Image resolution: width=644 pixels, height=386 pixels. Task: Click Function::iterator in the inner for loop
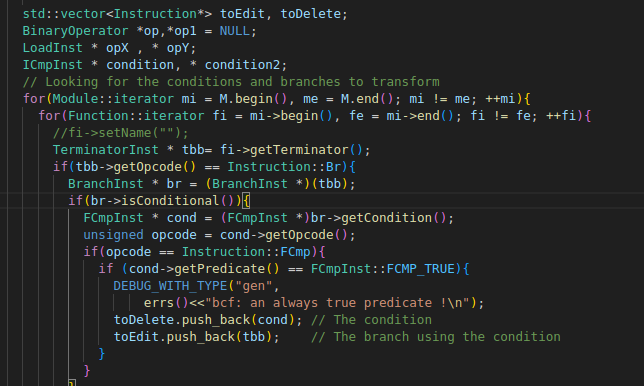point(136,116)
